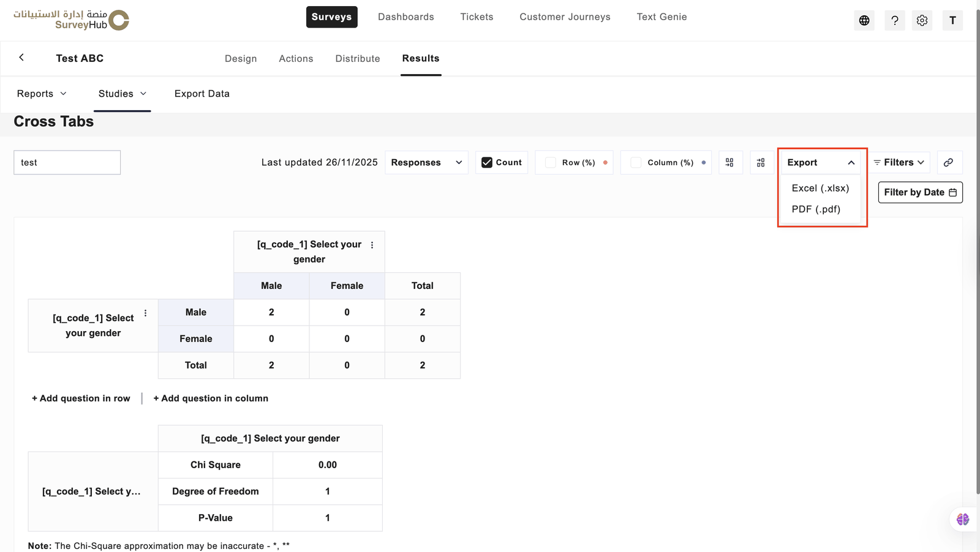Image resolution: width=980 pixels, height=552 pixels.
Task: Click Add question in row
Action: pos(81,398)
